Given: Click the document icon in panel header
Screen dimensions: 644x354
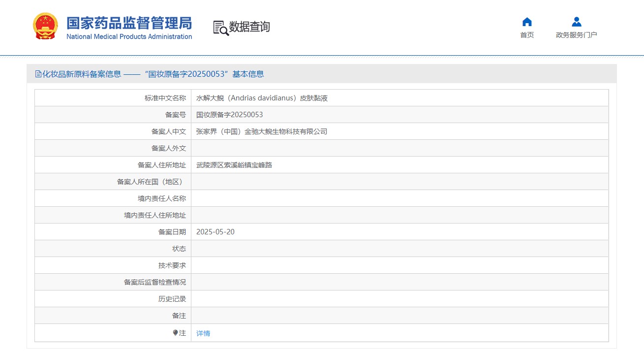Looking at the screenshot, I should pyautogui.click(x=38, y=74).
